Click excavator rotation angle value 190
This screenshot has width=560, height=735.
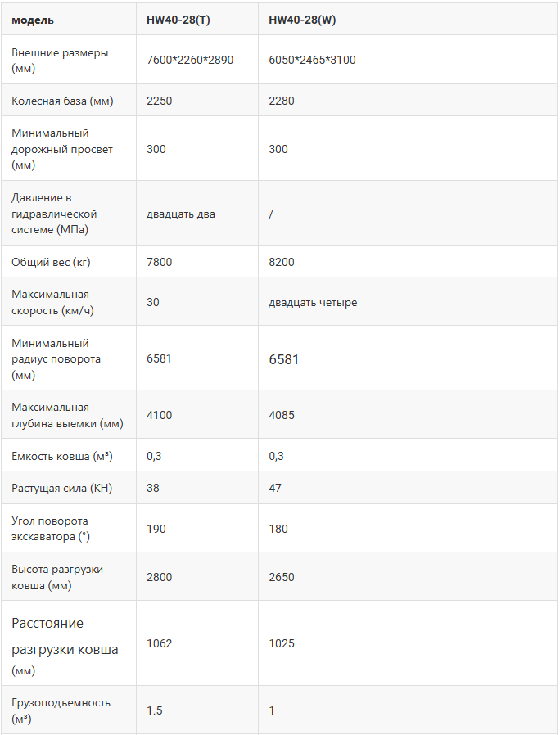click(156, 529)
